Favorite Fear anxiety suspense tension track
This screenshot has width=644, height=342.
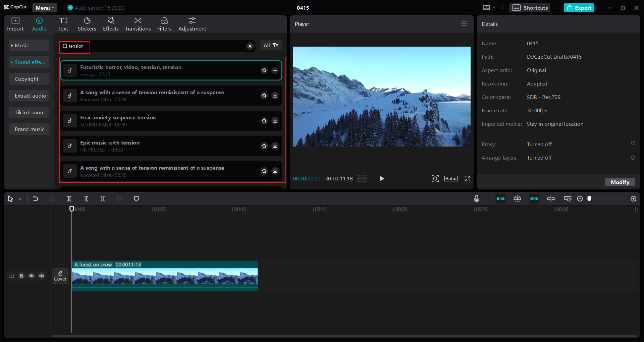tap(264, 121)
